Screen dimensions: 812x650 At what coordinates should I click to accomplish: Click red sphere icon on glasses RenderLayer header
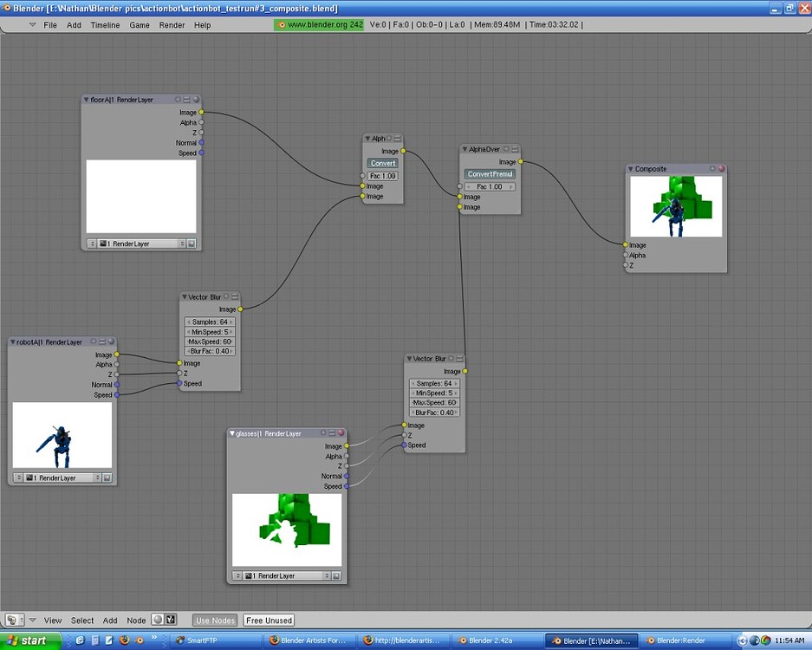[x=341, y=432]
